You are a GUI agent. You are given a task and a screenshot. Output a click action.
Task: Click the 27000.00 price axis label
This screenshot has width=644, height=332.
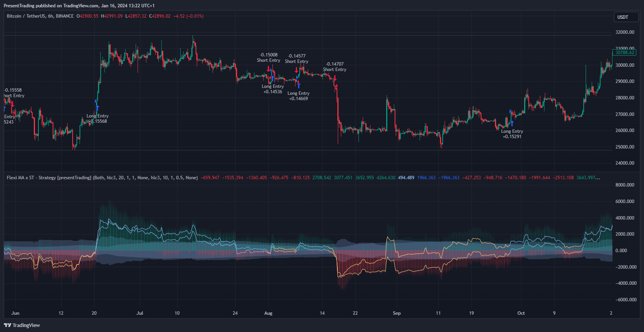pyautogui.click(x=625, y=114)
